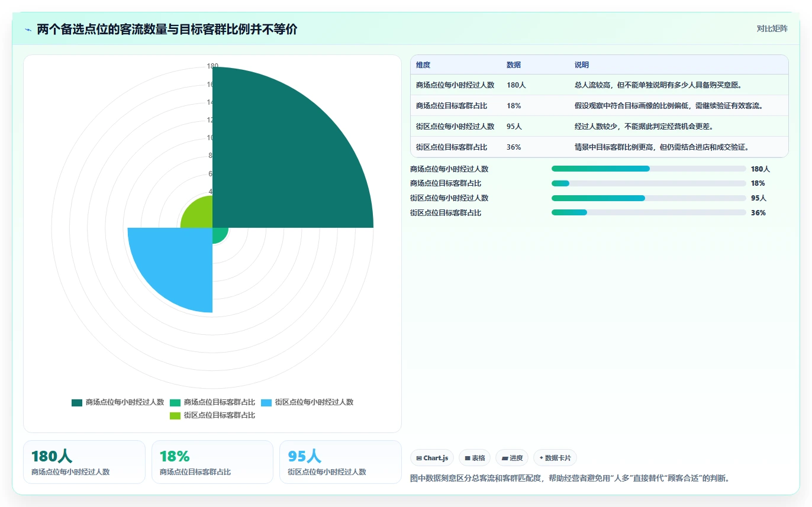Viewport: 812px width, 507px height.
Task: Select the 数据卡片 chip
Action: 555,458
